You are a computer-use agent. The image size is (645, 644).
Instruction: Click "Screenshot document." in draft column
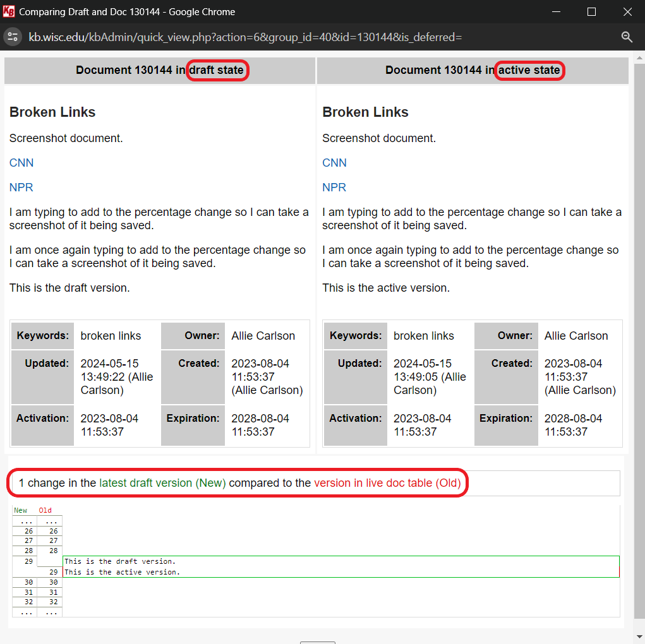(66, 138)
